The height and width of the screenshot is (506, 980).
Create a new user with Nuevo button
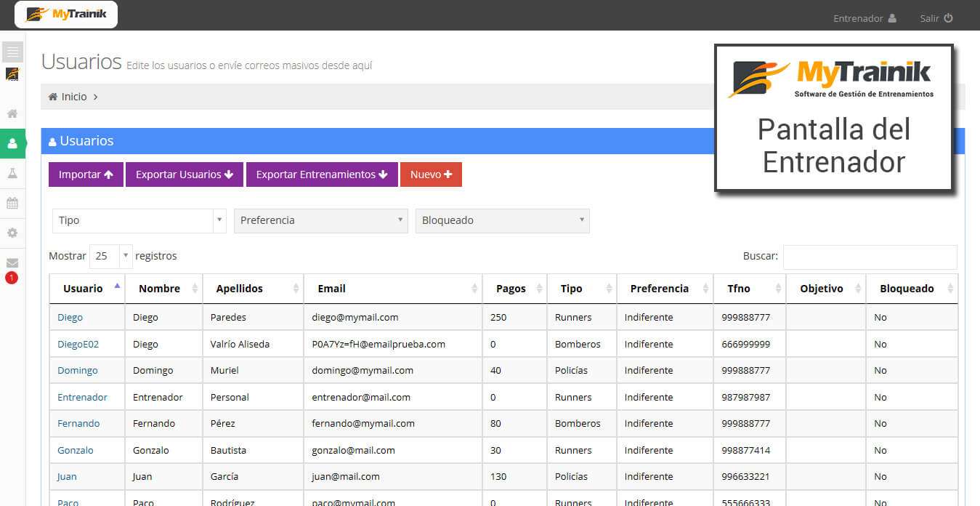tap(431, 174)
